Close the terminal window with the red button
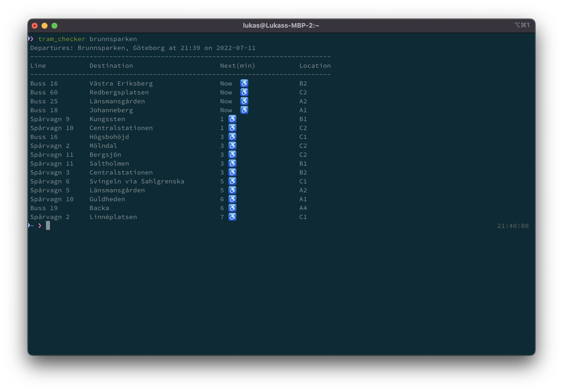Image resolution: width=563 pixels, height=392 pixels. (x=35, y=26)
